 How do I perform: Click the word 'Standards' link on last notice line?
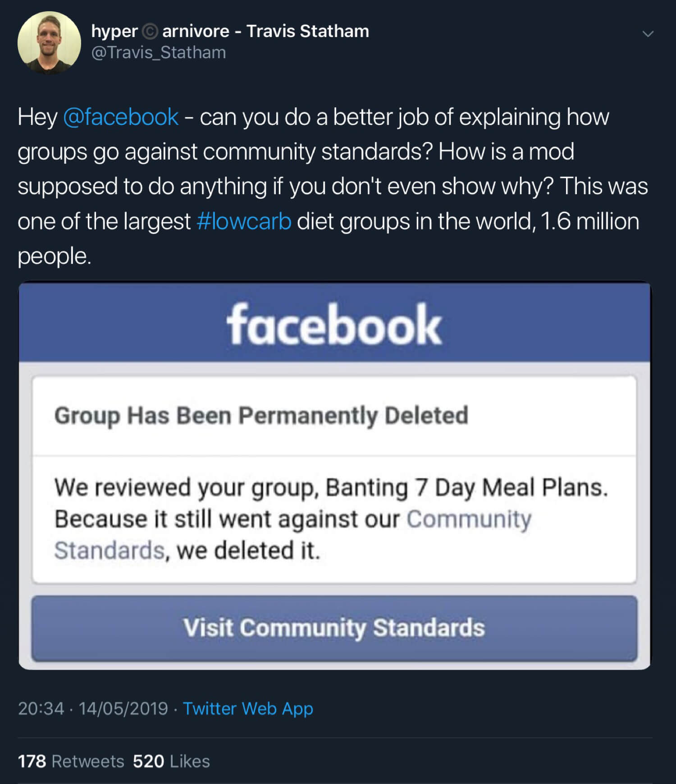[x=110, y=550]
